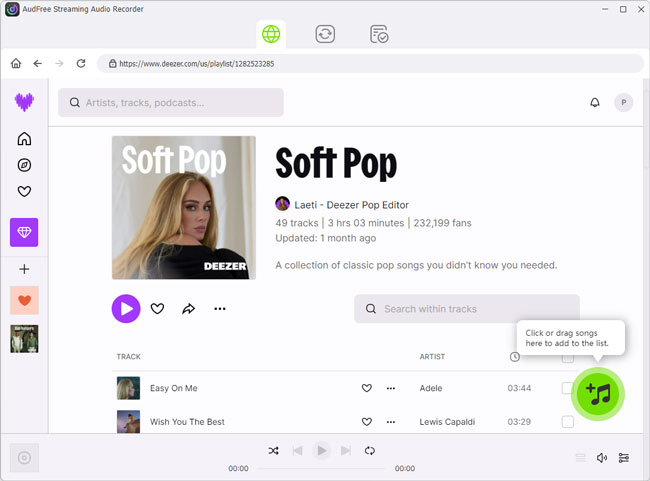Click the 03:44 duration of Easy On Me
The image size is (650, 481).
coord(519,388)
